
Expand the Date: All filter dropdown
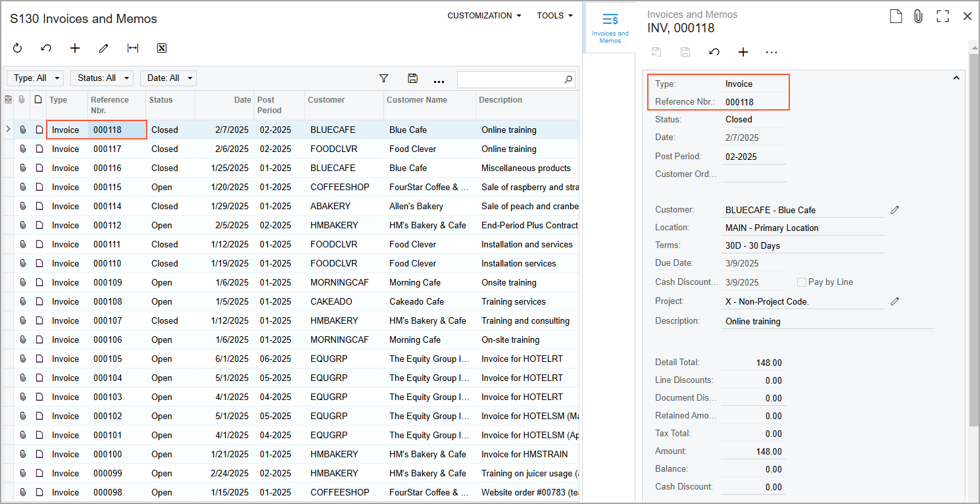click(x=168, y=78)
